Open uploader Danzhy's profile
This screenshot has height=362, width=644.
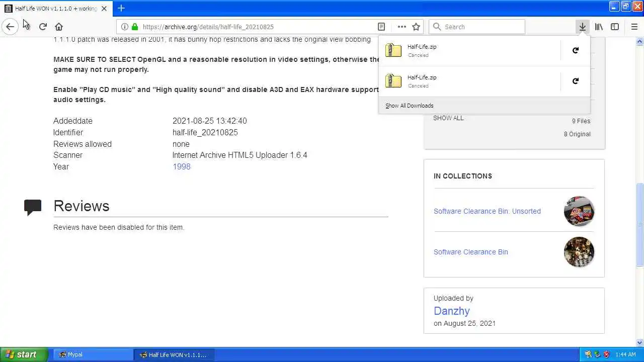click(x=452, y=311)
